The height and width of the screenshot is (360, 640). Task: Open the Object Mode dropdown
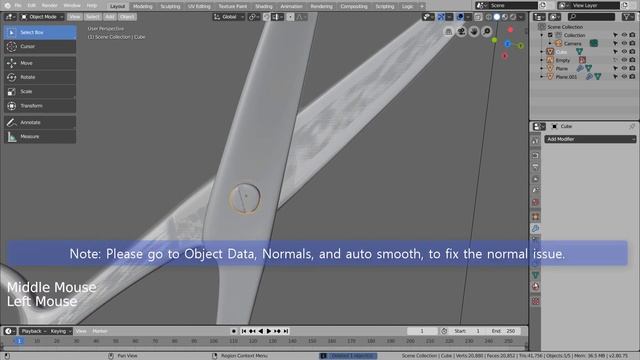pos(42,17)
